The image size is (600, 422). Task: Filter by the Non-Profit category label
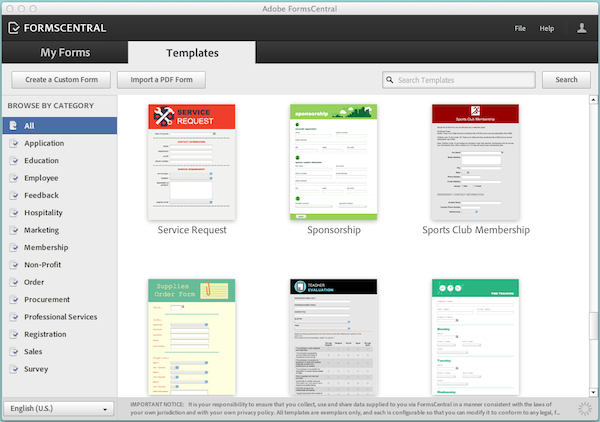click(x=42, y=265)
